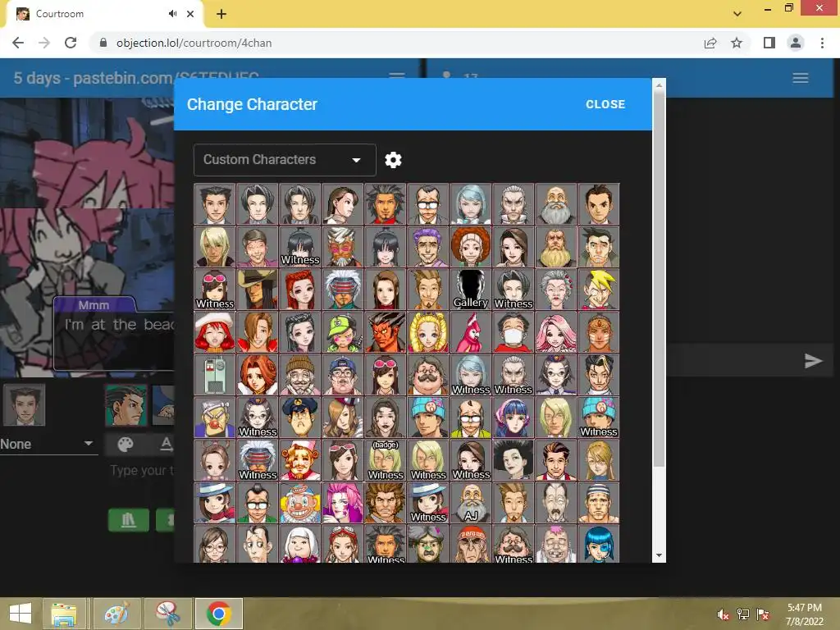This screenshot has height=630, width=840.
Task: Open File Explorer from taskbar
Action: (65, 614)
